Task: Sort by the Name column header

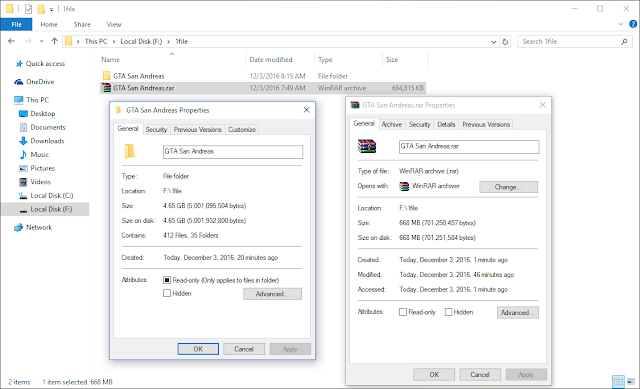Action: click(172, 60)
